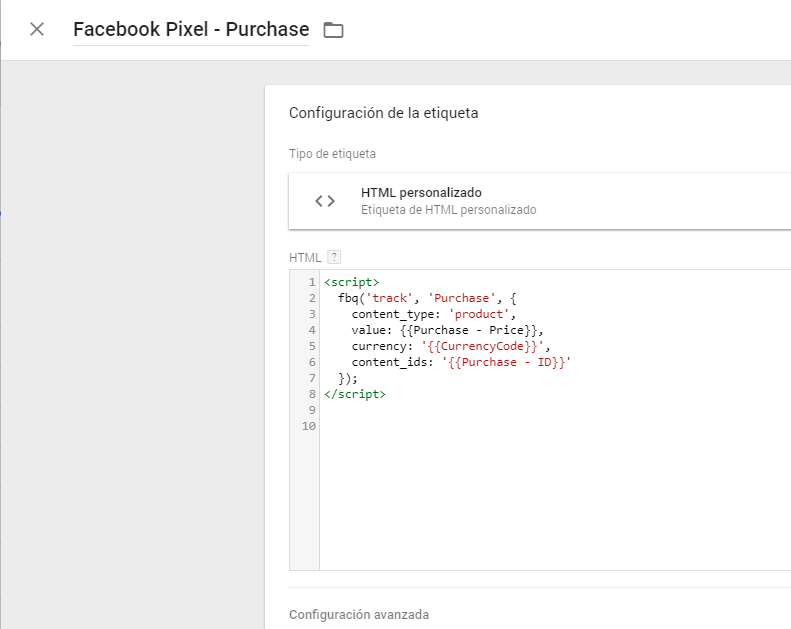This screenshot has width=791, height=629.
Task: Click the '{{Purchase - ID}}' value in code
Action: [506, 362]
